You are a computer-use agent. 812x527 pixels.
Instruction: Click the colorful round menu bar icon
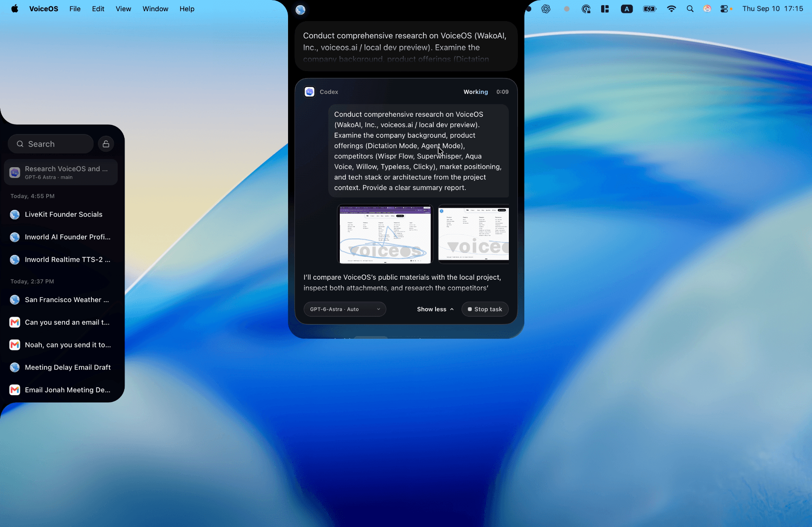point(707,9)
